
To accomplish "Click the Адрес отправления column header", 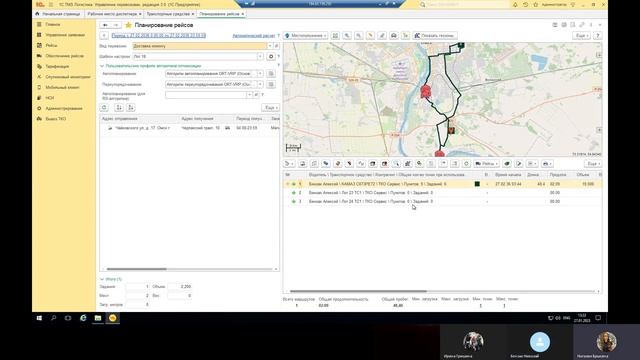I will click(140, 118).
